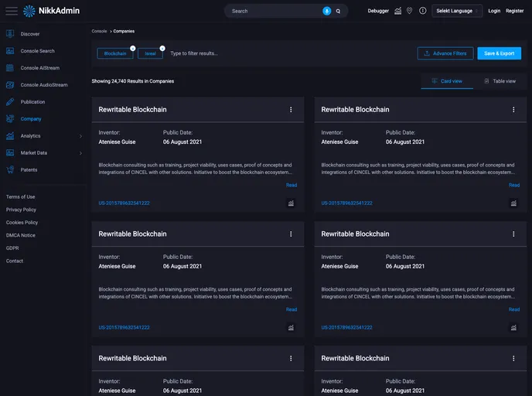This screenshot has height=396, width=532.
Task: Open the Selekt Language dropdown
Action: click(x=457, y=11)
